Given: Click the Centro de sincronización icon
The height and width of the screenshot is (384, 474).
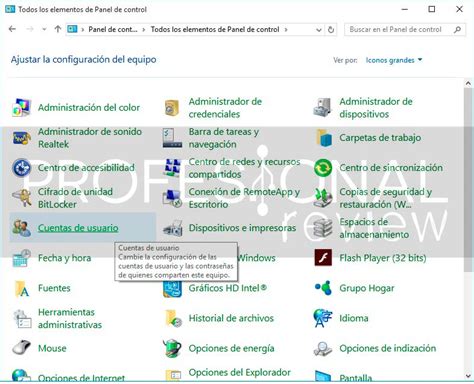Looking at the screenshot, I should pyautogui.click(x=323, y=168).
